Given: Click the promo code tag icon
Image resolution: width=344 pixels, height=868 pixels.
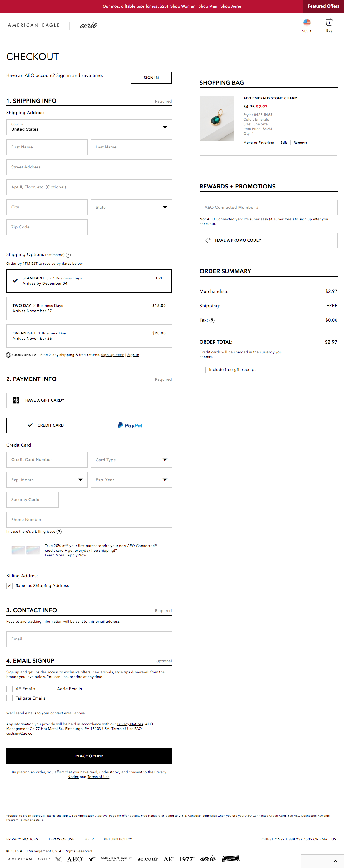Looking at the screenshot, I should tap(208, 240).
